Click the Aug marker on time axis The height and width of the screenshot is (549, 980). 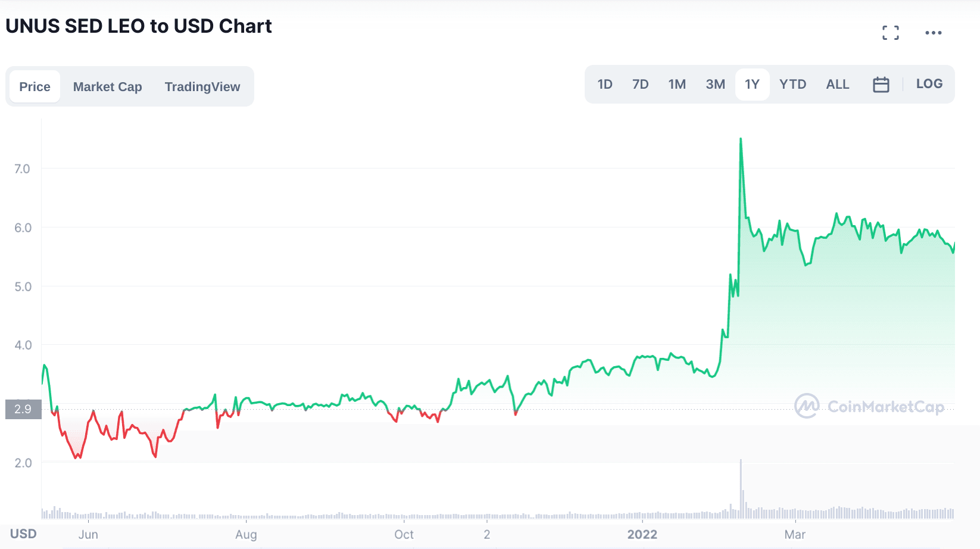tap(246, 534)
